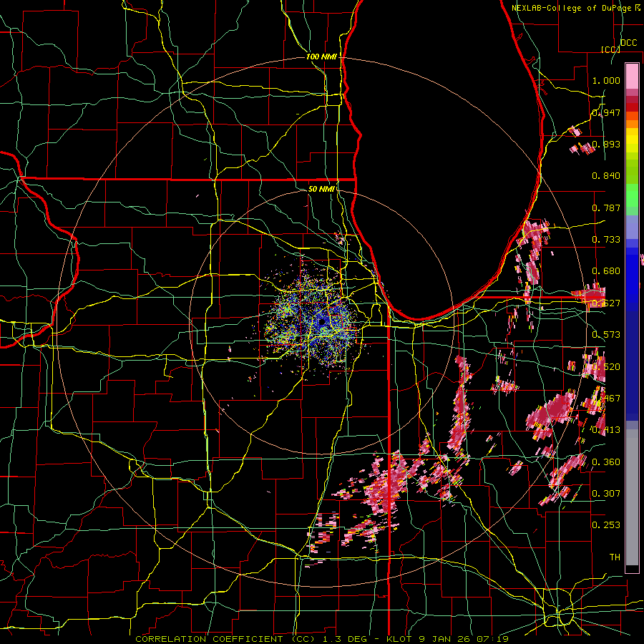Viewport: 644px width, 644px height.
Task: Pick the gray band on the color scale
Action: pyautogui.click(x=632, y=499)
